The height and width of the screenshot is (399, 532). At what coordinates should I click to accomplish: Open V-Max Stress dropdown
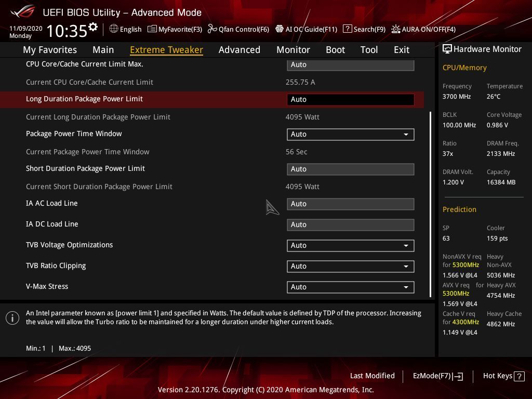(x=350, y=287)
